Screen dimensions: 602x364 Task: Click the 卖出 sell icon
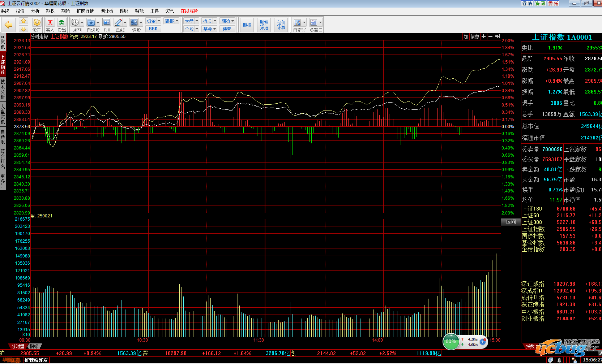(x=61, y=22)
